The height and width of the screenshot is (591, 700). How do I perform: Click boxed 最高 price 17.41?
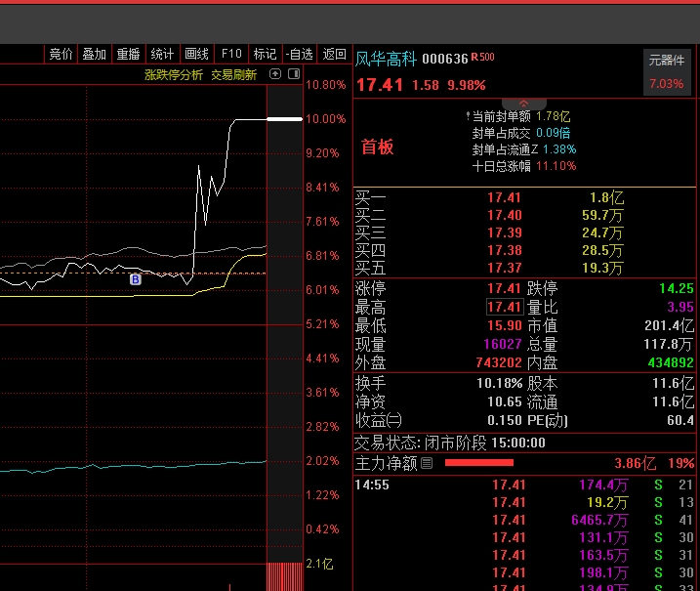[x=505, y=307]
